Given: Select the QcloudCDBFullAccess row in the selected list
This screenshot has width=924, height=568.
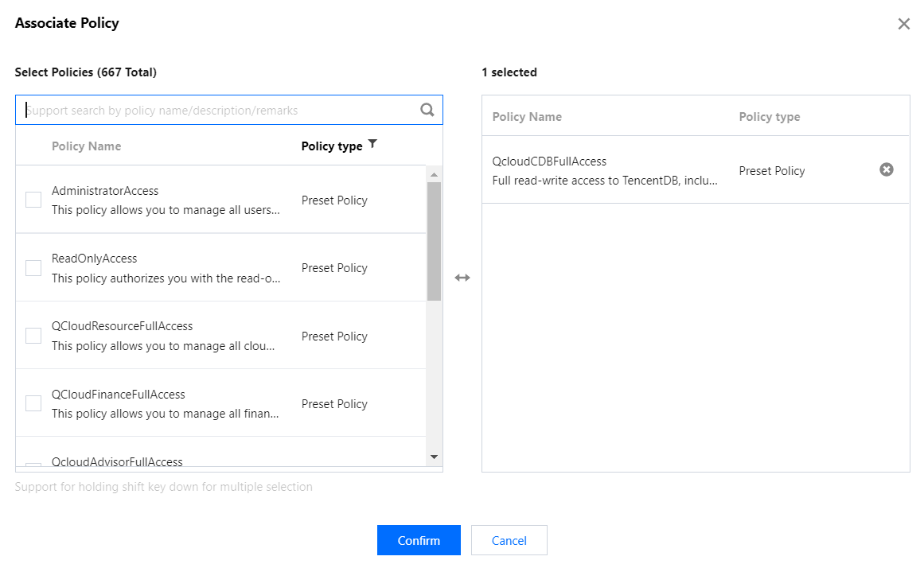Looking at the screenshot, I should [605, 170].
